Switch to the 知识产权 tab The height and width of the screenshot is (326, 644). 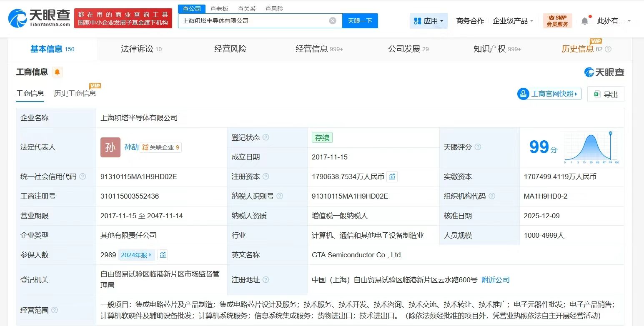point(497,49)
